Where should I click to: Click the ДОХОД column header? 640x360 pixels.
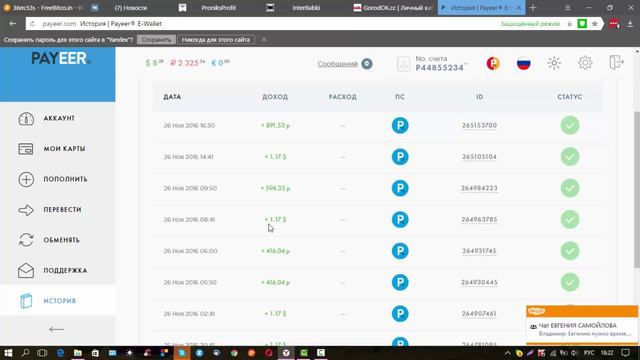(x=275, y=97)
